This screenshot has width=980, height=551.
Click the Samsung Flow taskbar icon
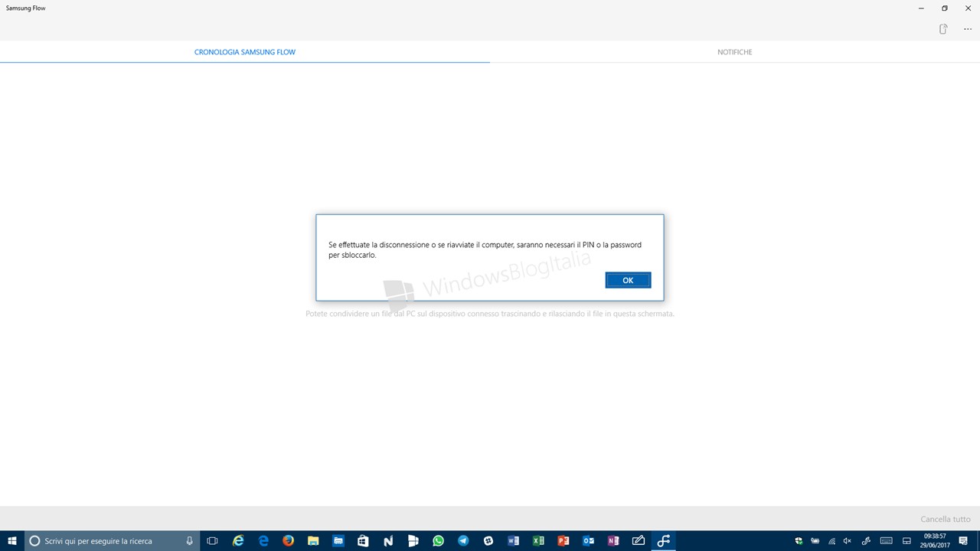(x=663, y=541)
